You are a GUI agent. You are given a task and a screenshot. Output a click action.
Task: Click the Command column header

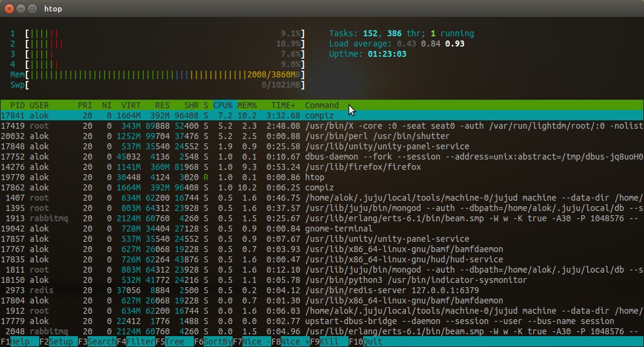click(x=322, y=105)
